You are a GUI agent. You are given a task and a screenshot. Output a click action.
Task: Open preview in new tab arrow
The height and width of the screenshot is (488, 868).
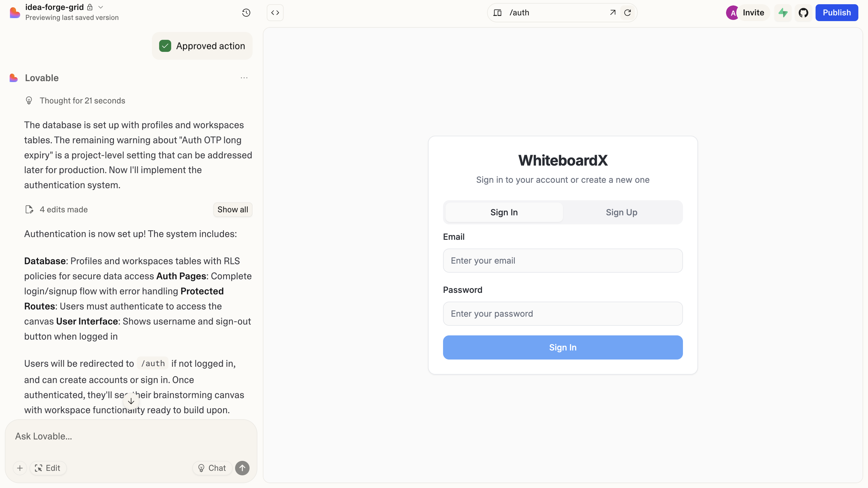coord(612,13)
